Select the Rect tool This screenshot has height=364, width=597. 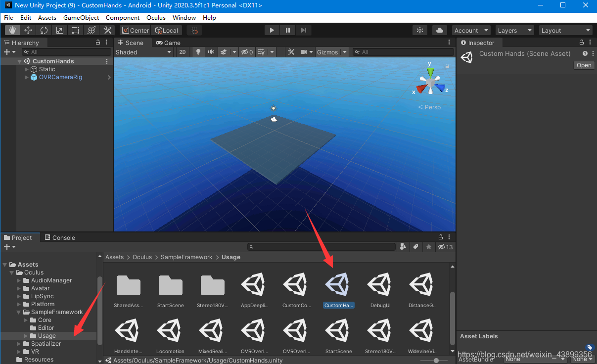point(76,30)
